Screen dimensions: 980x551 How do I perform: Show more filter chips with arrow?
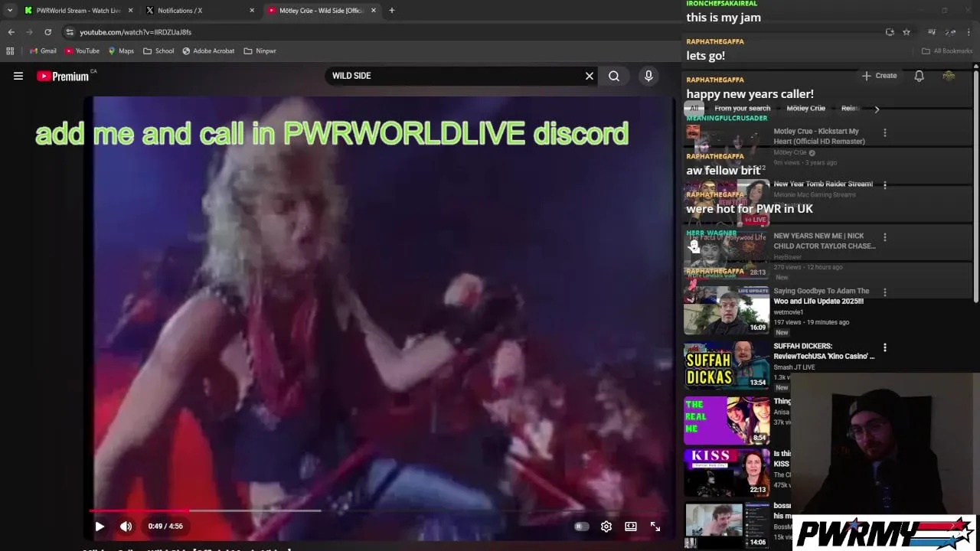(877, 109)
